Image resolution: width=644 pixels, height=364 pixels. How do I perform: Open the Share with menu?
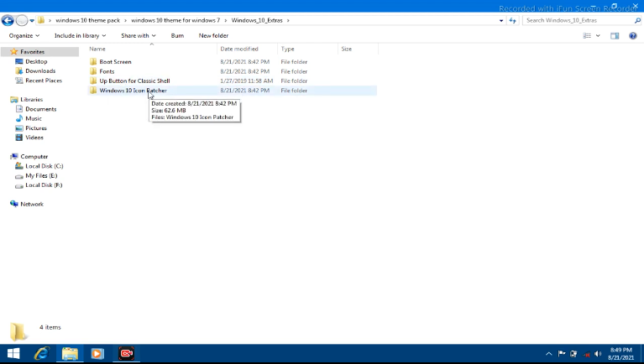(x=139, y=36)
